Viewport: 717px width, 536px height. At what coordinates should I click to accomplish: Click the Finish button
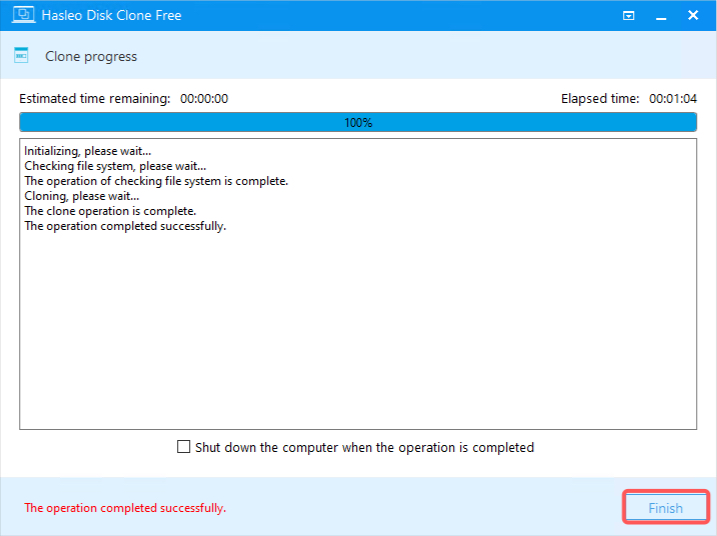click(665, 508)
